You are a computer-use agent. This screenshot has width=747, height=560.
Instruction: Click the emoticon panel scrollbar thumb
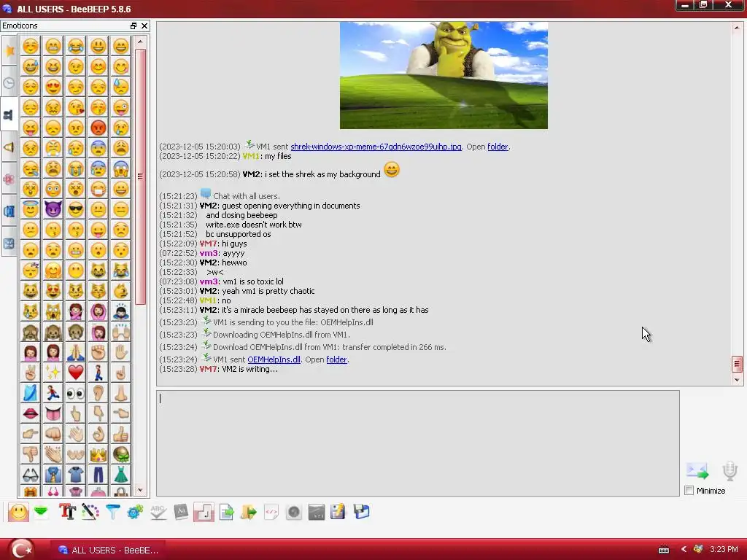(140, 176)
